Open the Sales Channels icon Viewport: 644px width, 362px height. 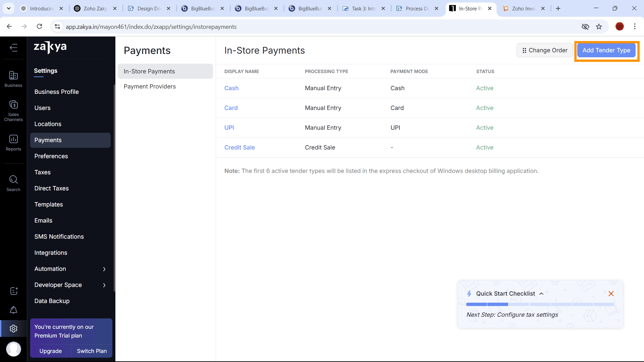pyautogui.click(x=13, y=111)
